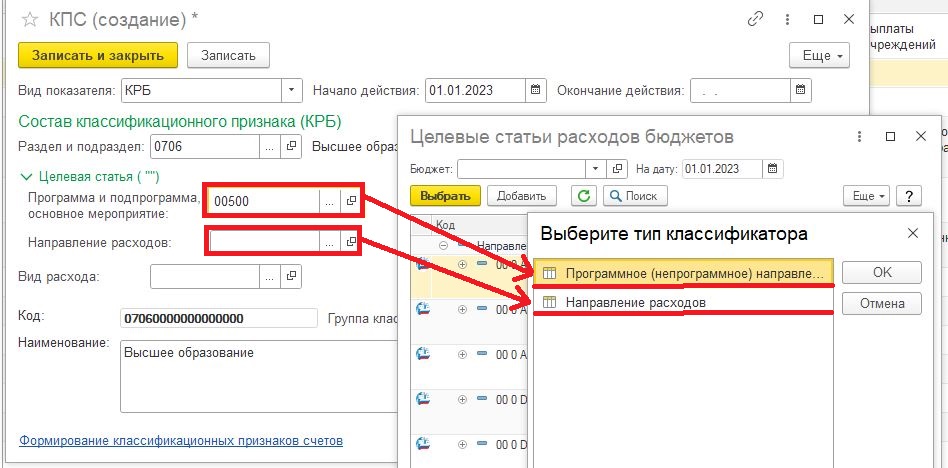Open item icon of Вид расхода field
This screenshot has width=948, height=468.
(291, 276)
